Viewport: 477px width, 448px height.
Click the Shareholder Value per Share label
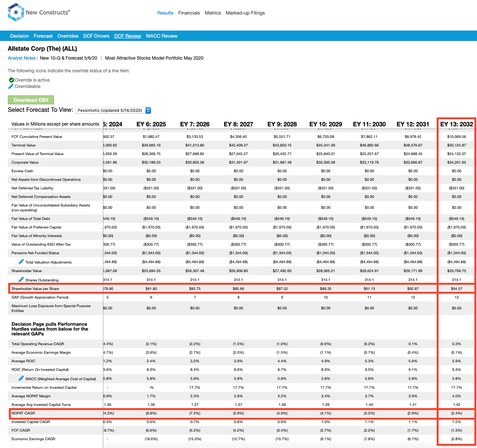[x=35, y=289]
